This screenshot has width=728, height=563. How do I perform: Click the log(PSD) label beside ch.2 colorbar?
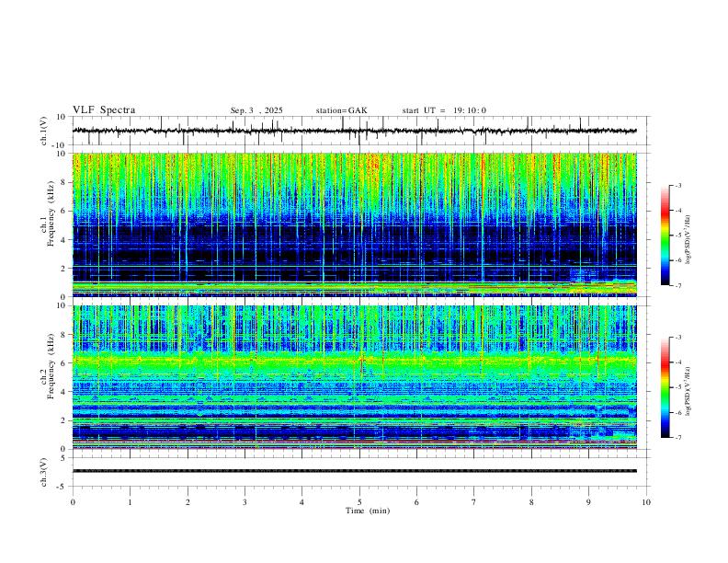[688, 392]
